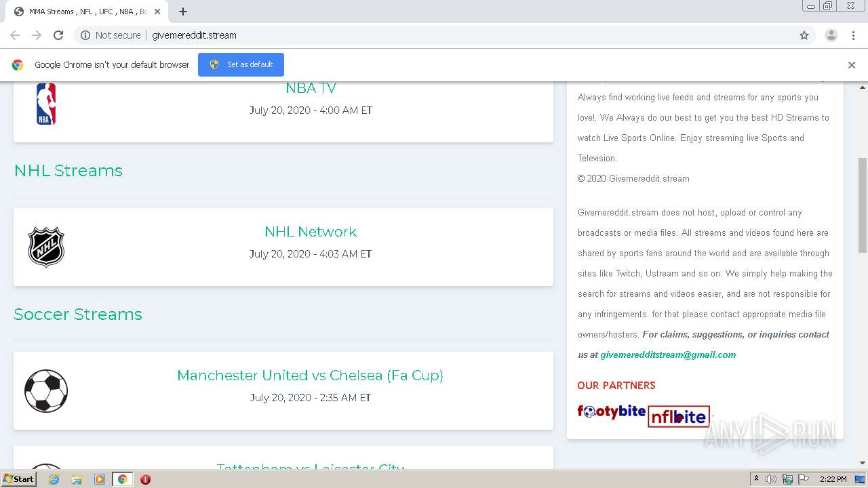The image size is (868, 488).
Task: Set Chrome as default browser
Action: 241,64
